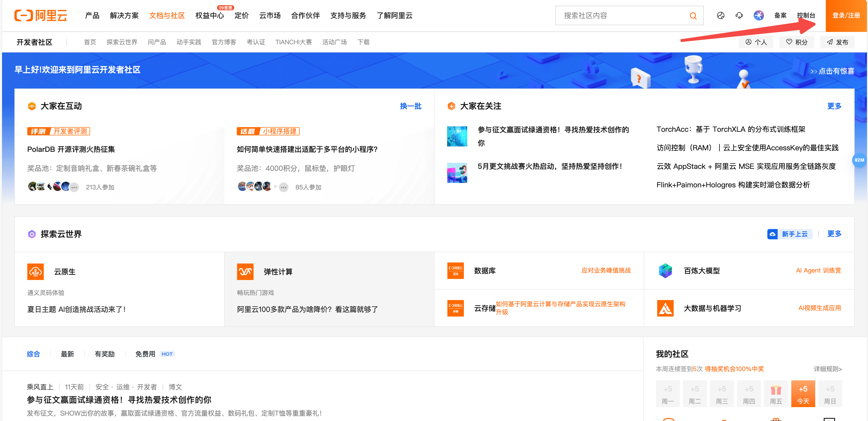
Task: Switch to the 免费用 HOT tab
Action: point(155,354)
